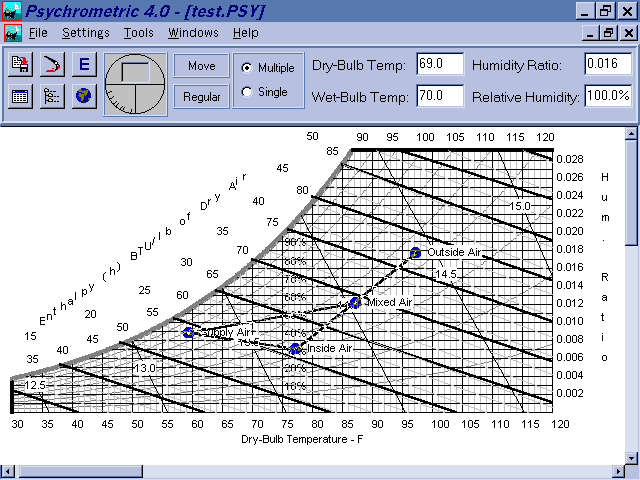Image resolution: width=640 pixels, height=480 pixels.
Task: Click the horizontal scrollbar thumb
Action: (82, 471)
